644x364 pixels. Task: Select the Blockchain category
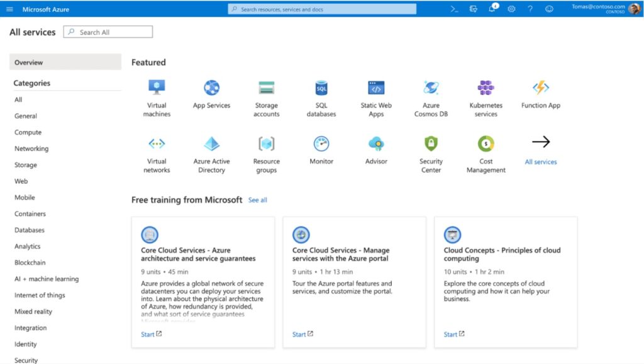click(30, 263)
